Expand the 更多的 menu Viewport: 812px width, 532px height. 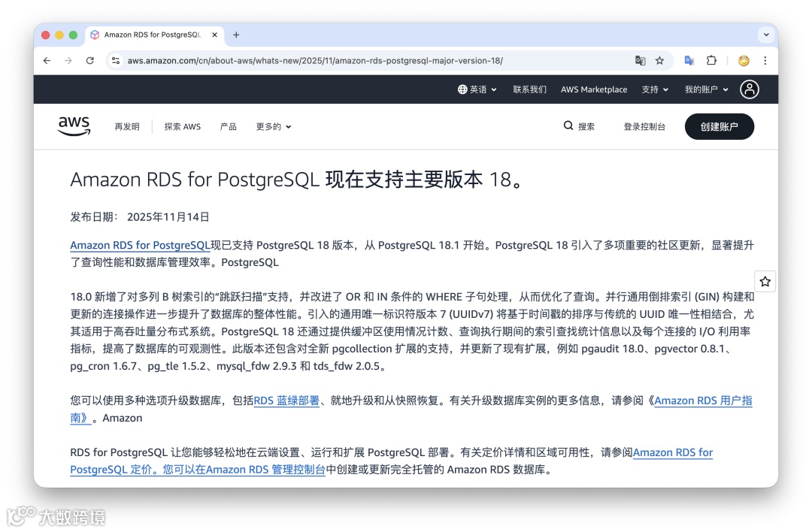[x=274, y=126]
